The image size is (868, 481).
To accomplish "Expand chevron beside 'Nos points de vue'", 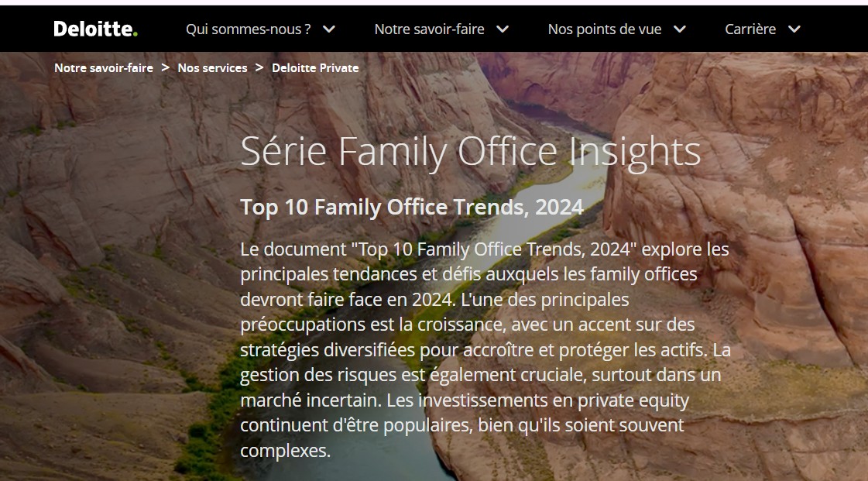I will tap(680, 29).
